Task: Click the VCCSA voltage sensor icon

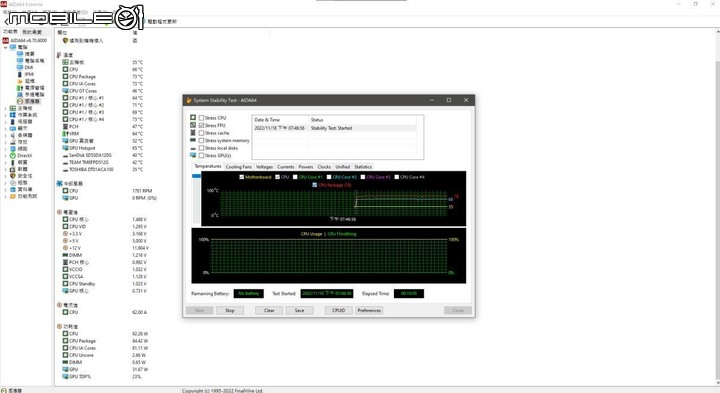Action: (x=65, y=276)
